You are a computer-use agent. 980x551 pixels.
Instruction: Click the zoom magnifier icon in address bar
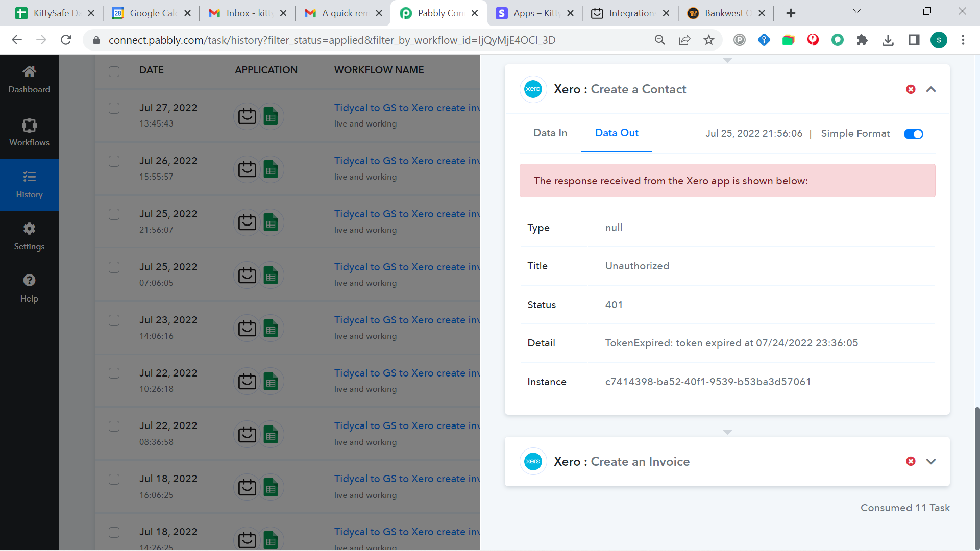660,40
